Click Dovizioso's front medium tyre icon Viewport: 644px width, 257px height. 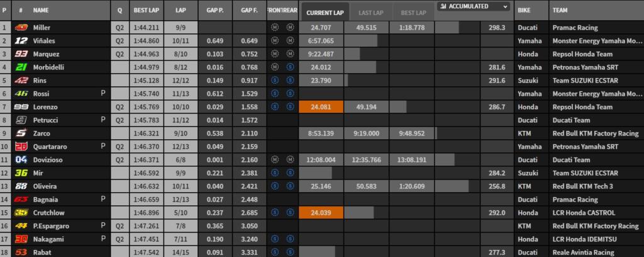coord(274,160)
